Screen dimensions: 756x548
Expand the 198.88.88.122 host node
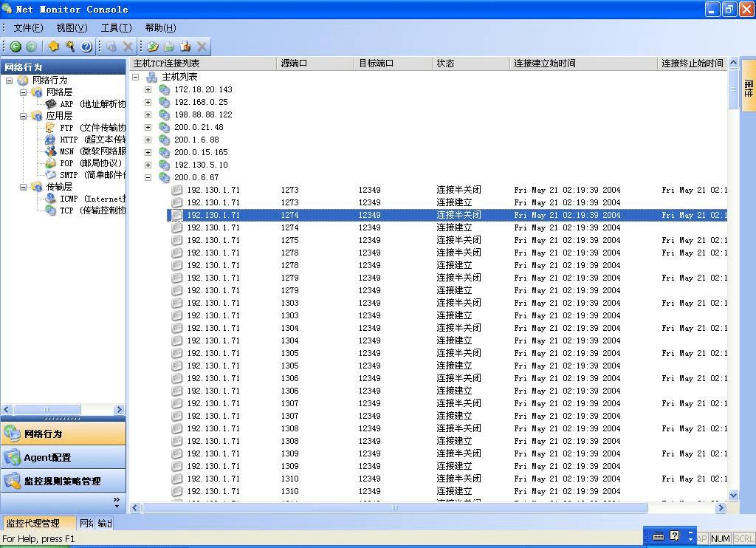148,114
